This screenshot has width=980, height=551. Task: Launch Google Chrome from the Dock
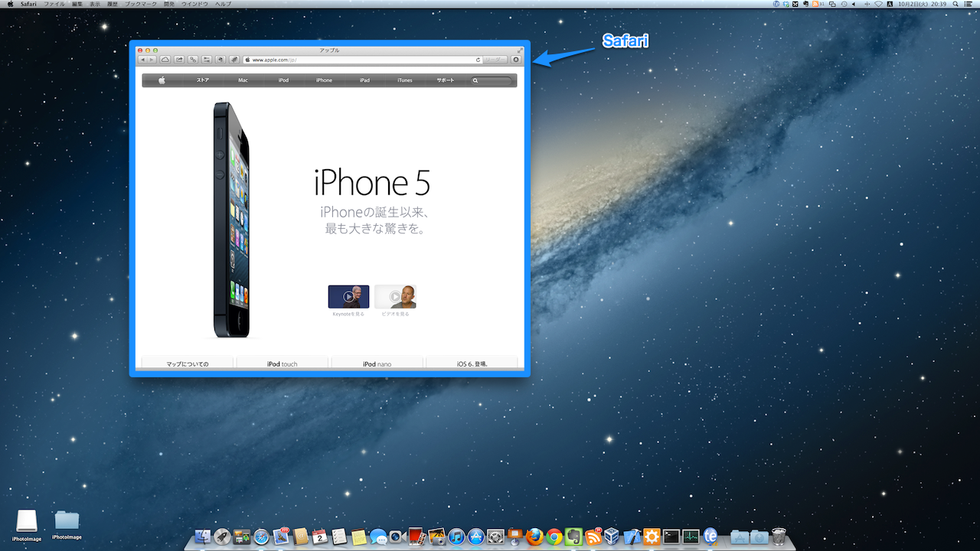tap(554, 536)
